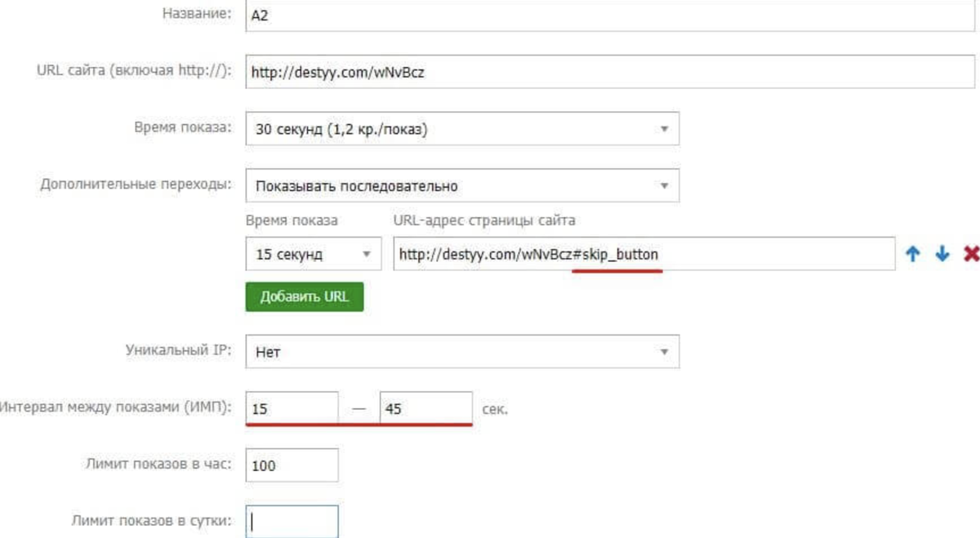
Task: Focus the Название field containing A2
Action: (611, 15)
